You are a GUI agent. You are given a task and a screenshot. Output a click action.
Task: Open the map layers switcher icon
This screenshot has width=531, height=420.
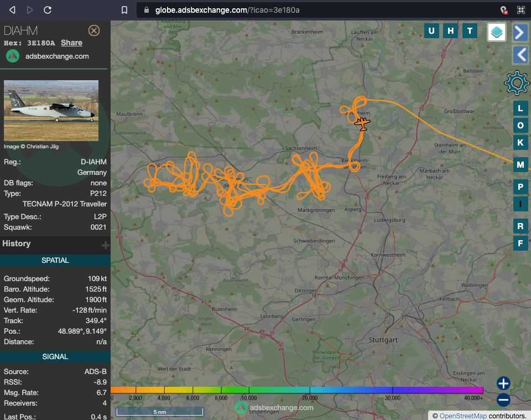(x=497, y=32)
